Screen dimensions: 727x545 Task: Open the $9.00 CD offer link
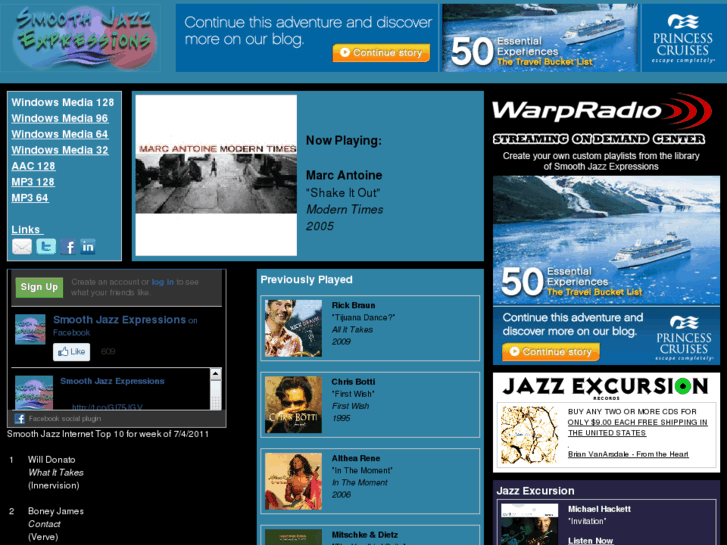(x=638, y=427)
